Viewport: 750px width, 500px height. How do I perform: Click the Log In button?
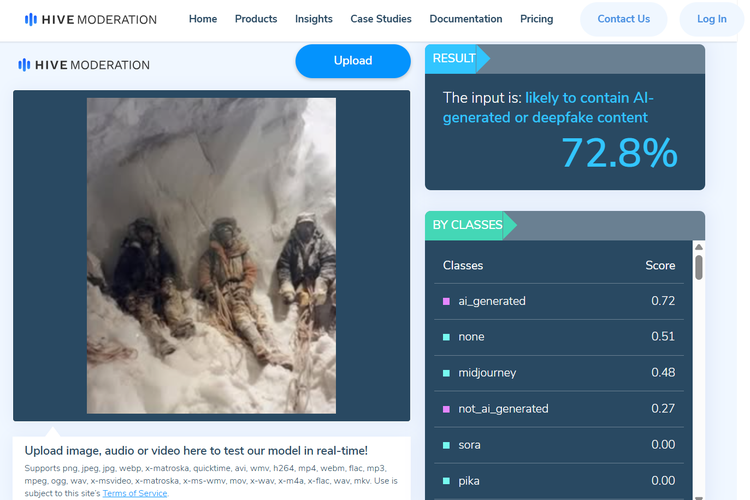click(x=712, y=19)
